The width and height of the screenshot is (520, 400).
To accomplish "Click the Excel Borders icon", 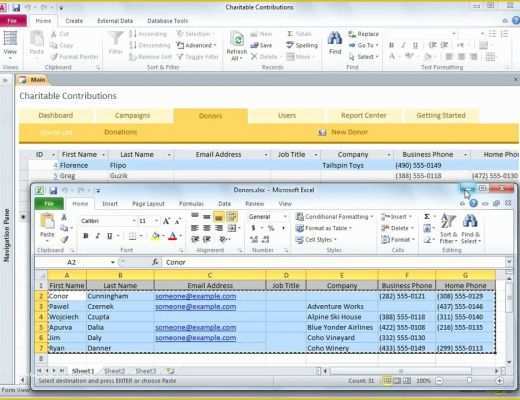I will pos(132,236).
